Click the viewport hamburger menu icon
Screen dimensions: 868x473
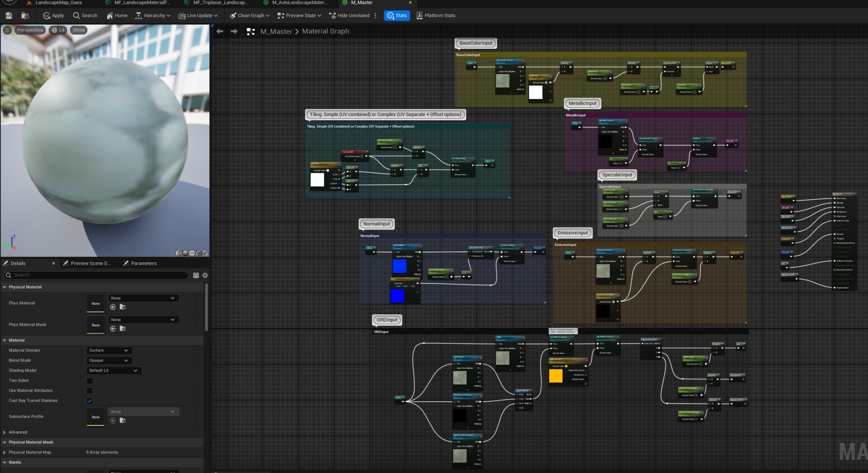(7, 30)
